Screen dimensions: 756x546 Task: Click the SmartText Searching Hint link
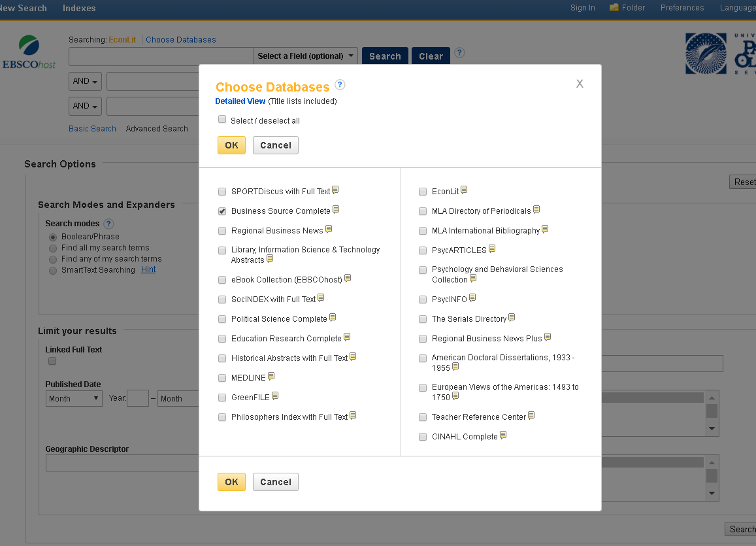click(x=148, y=269)
